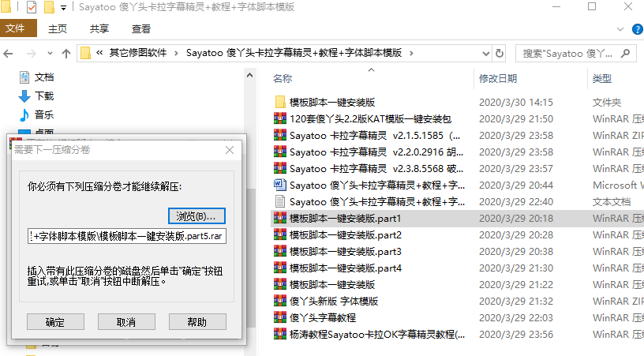
Task: Click the Microsoft Word type cell
Action: [618, 185]
